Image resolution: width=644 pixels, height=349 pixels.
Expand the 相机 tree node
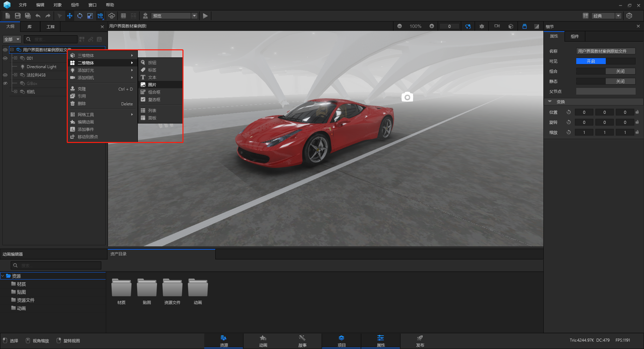pos(15,92)
